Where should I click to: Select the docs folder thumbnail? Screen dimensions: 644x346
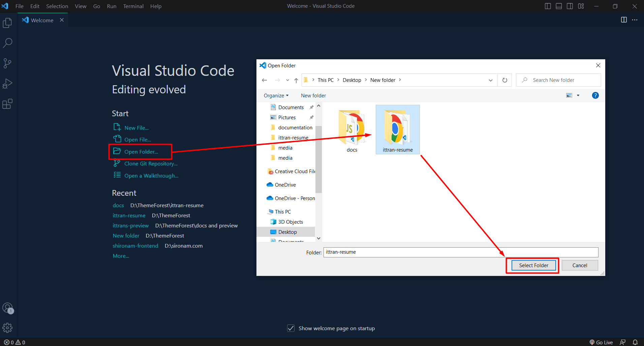(x=352, y=130)
